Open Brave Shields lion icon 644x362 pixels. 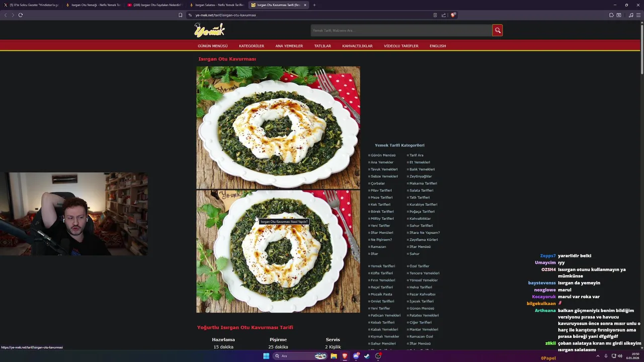(453, 15)
